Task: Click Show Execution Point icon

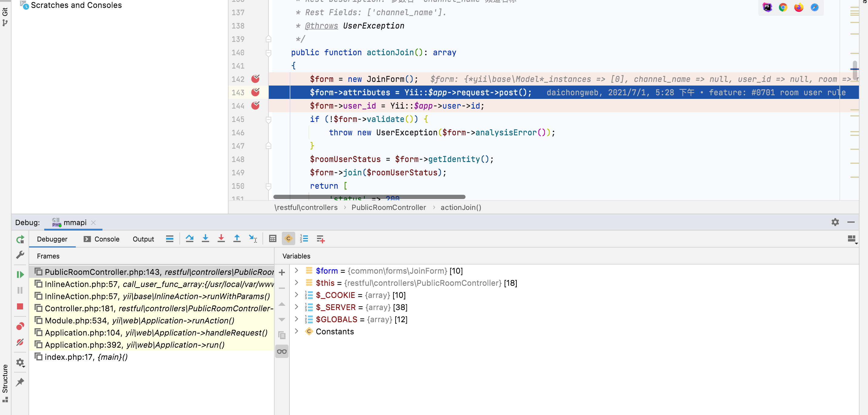Action: (x=169, y=239)
